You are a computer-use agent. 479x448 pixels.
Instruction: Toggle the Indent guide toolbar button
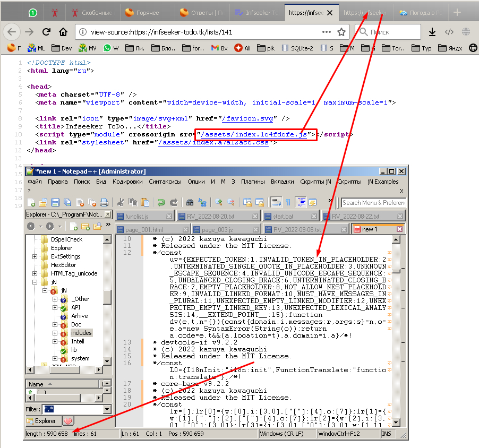pos(301,202)
